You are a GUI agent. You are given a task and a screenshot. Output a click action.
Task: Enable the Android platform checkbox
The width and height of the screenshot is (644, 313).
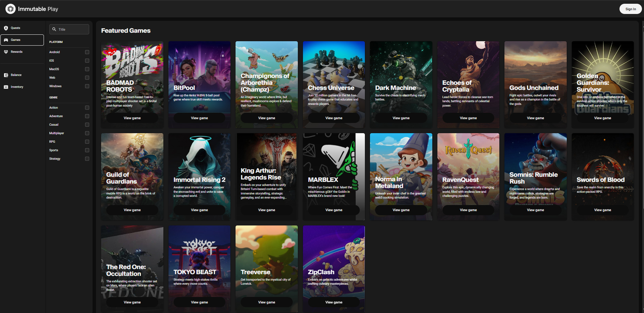(x=87, y=52)
